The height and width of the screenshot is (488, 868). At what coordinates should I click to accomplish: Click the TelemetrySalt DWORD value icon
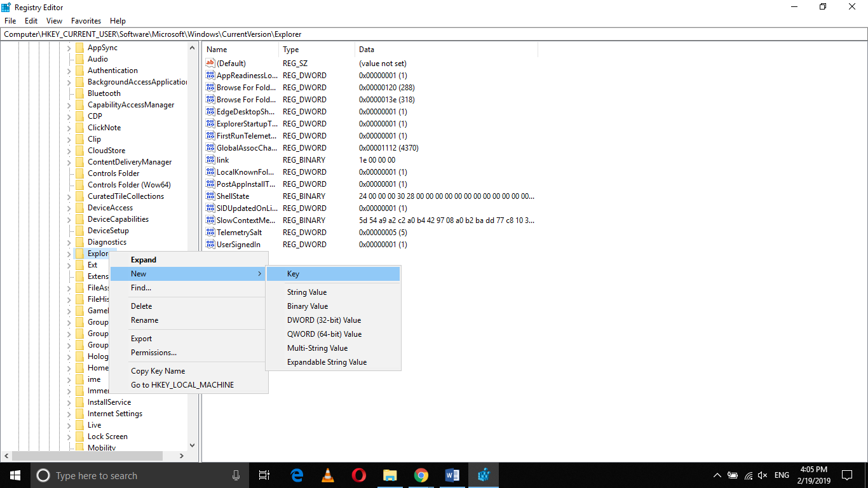pyautogui.click(x=210, y=233)
